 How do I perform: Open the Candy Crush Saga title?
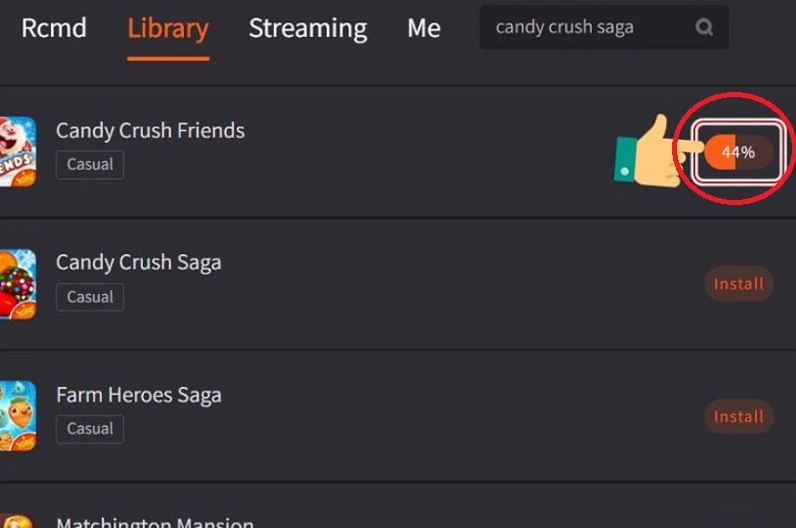click(139, 262)
